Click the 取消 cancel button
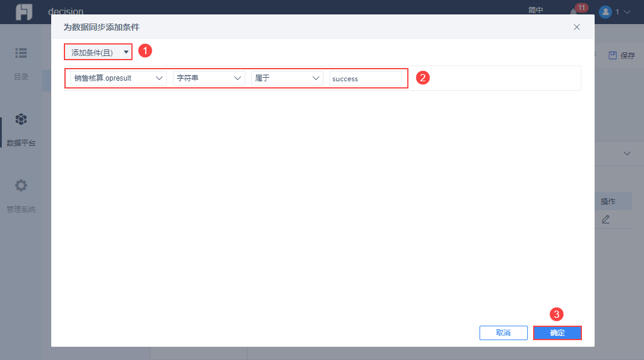 [x=504, y=333]
